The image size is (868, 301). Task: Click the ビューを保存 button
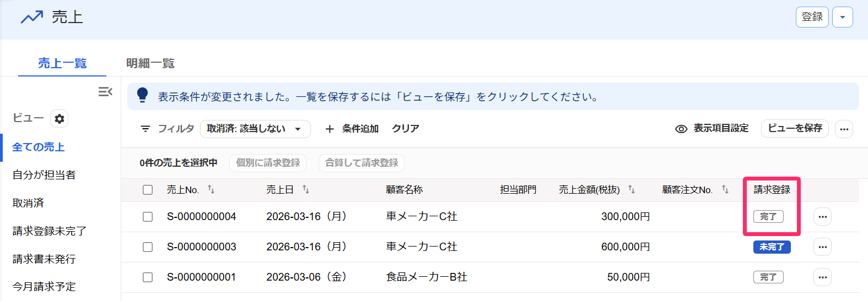click(x=795, y=128)
